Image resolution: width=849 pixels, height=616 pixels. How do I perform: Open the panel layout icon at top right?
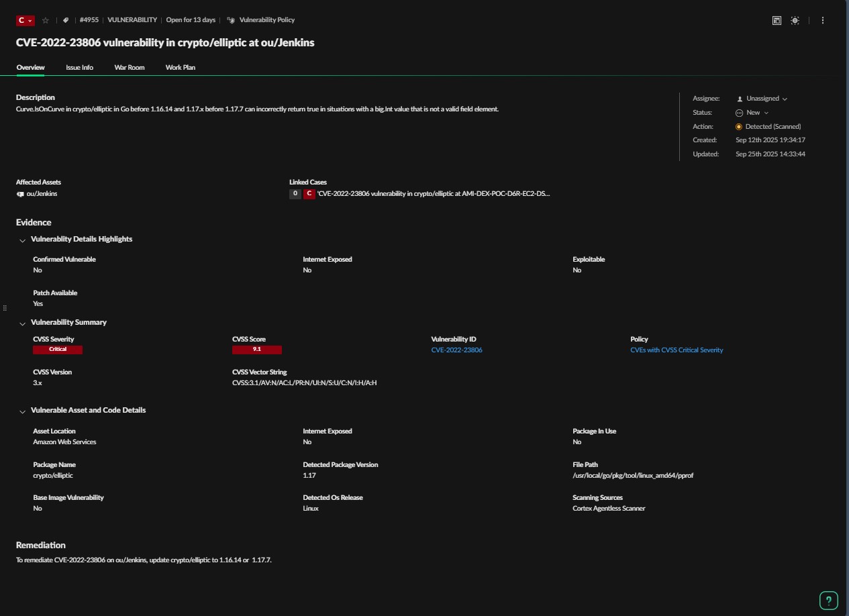click(x=777, y=21)
